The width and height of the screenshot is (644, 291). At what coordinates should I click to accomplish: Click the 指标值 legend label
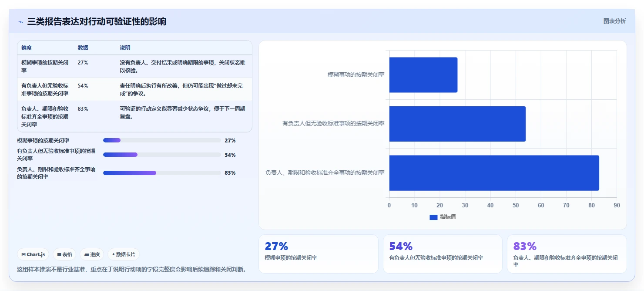(x=448, y=217)
